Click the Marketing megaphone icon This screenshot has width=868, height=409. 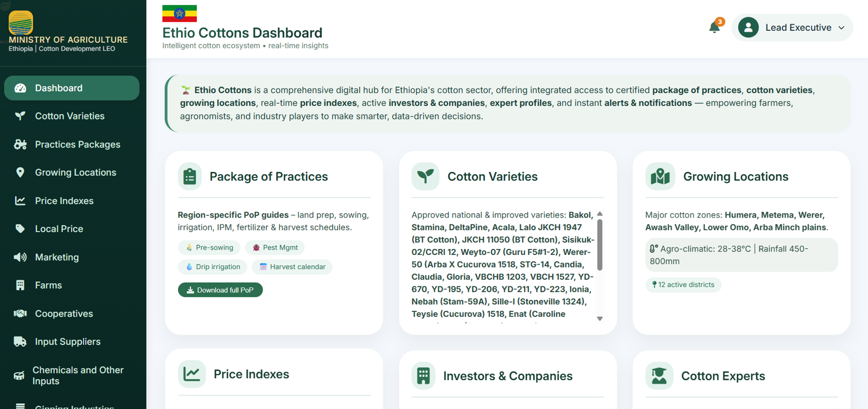20,257
